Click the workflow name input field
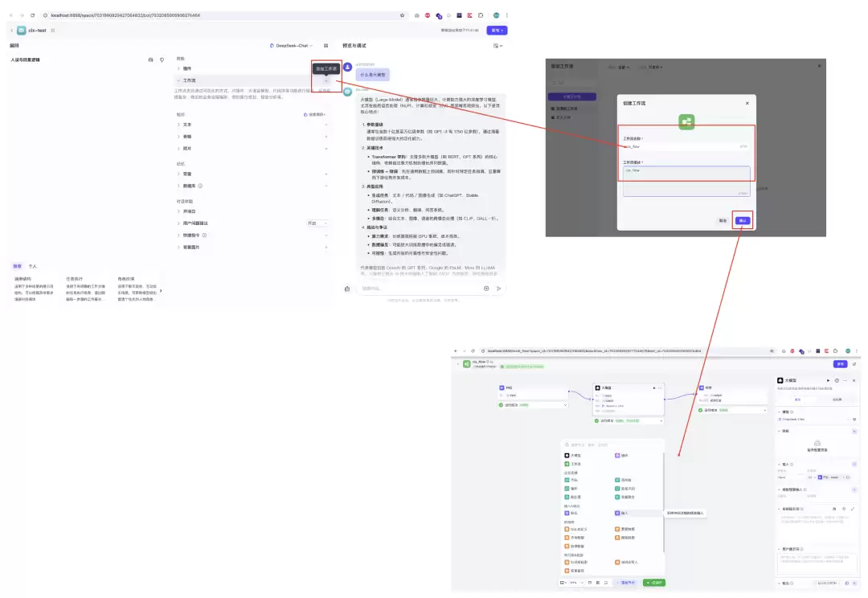 pyautogui.click(x=686, y=147)
